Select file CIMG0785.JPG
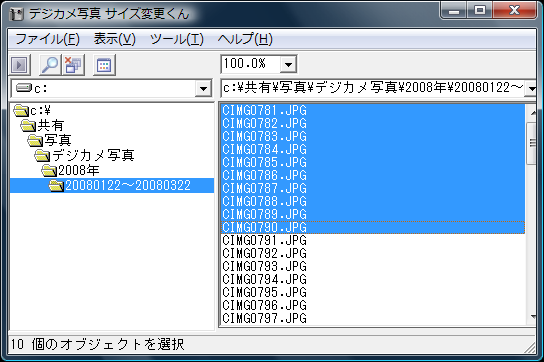 coord(373,162)
